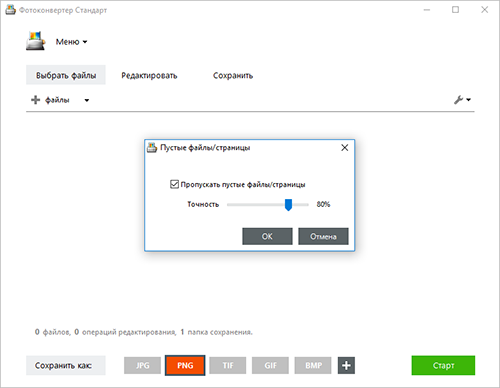Close the Пустые файлы/страницы dialog
Viewport: 500px width, 388px height.
tap(345, 148)
